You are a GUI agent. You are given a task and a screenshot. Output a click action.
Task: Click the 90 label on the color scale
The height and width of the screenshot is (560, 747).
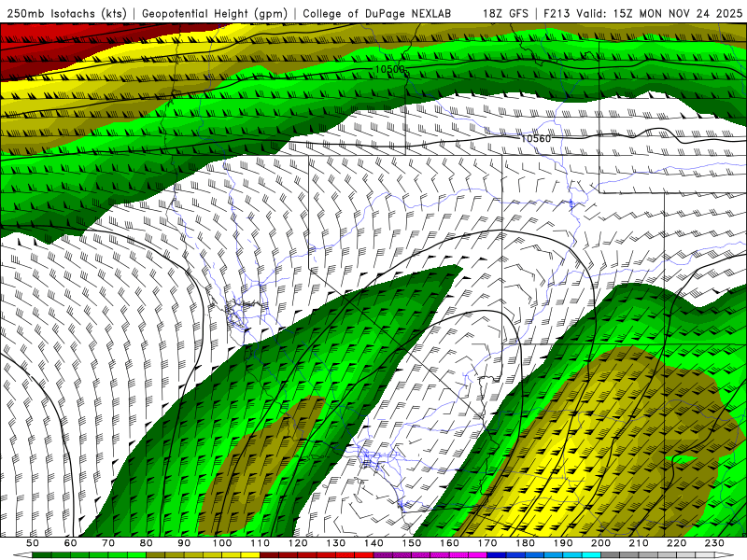coord(184,543)
